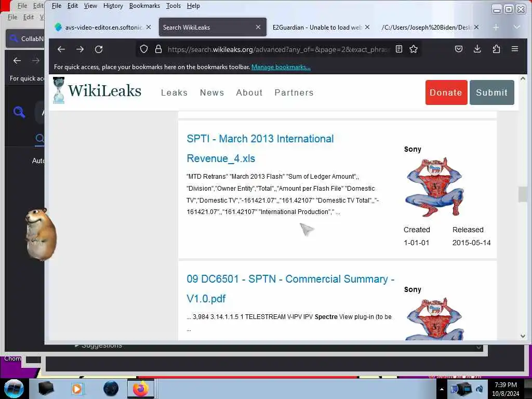Open 09 DC6501 SPTN Commercial Summary V1.0.pdf result

(x=290, y=289)
